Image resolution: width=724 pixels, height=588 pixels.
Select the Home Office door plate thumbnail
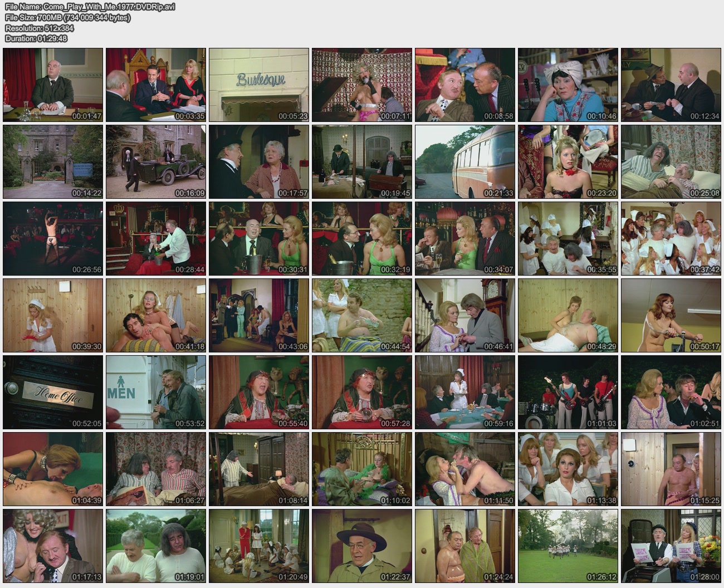click(53, 392)
